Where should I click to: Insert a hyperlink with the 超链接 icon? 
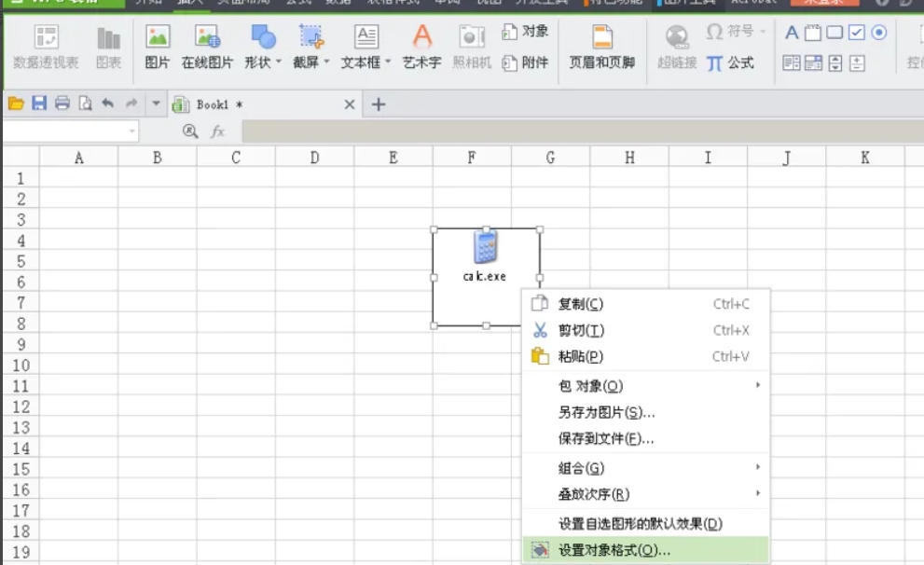click(x=676, y=47)
